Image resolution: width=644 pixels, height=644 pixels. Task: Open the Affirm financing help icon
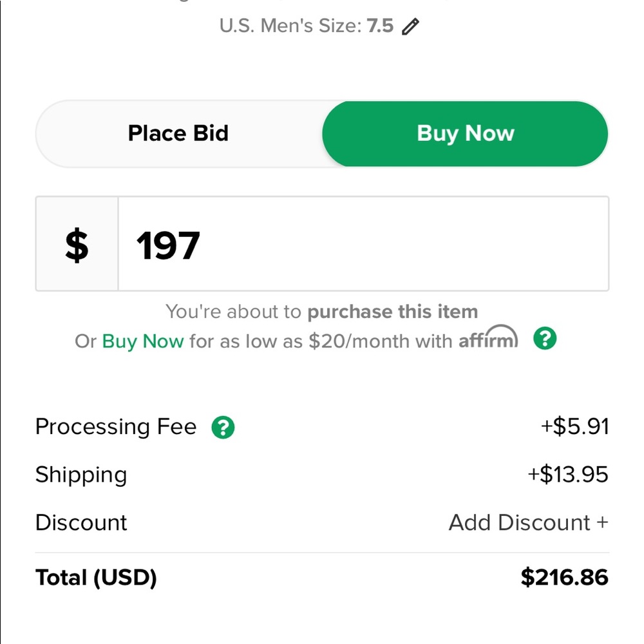pyautogui.click(x=545, y=339)
